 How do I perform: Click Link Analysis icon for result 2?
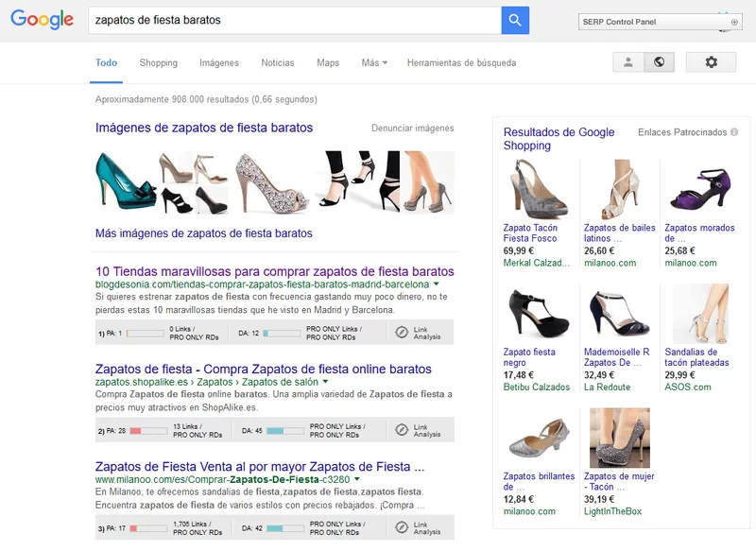click(x=402, y=429)
